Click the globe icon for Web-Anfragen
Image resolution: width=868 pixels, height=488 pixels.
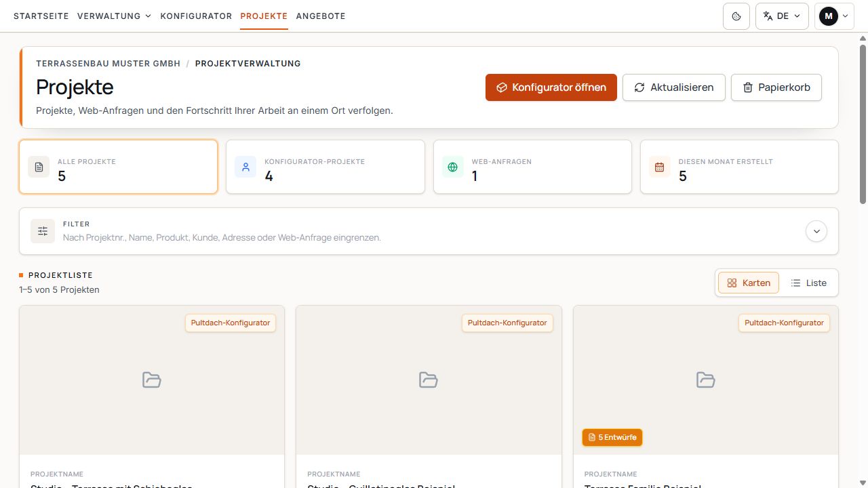453,167
